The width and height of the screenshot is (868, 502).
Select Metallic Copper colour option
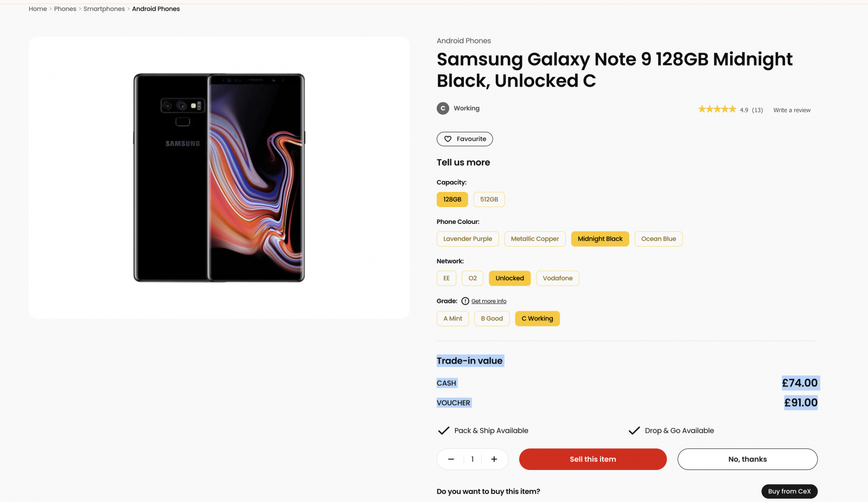point(535,239)
